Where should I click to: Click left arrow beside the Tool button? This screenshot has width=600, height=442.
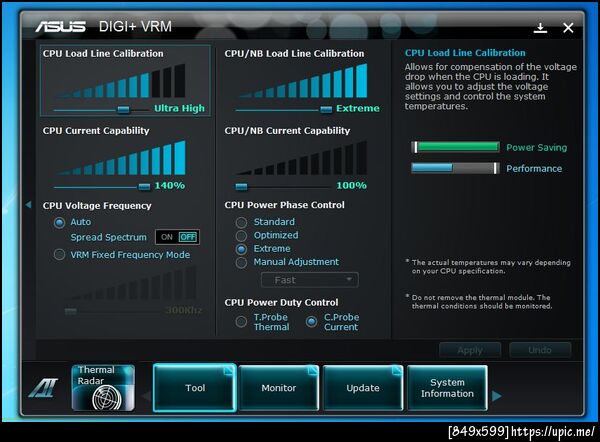tap(146, 396)
